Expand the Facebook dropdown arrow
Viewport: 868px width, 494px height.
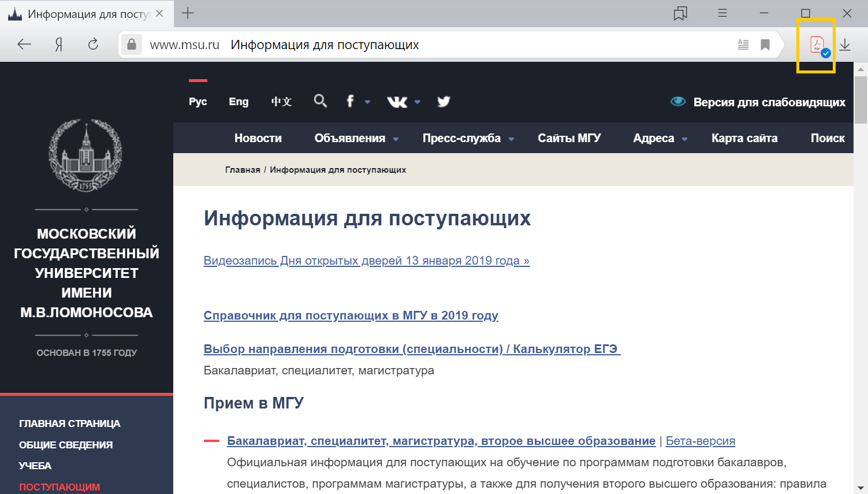pos(367,102)
